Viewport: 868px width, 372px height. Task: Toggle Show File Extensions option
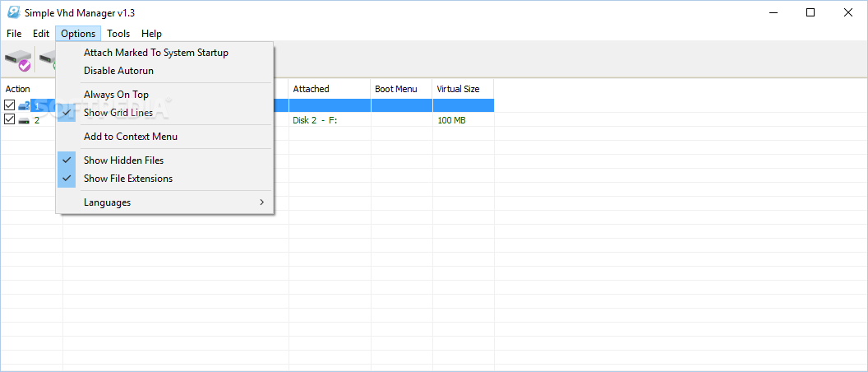tap(164, 179)
